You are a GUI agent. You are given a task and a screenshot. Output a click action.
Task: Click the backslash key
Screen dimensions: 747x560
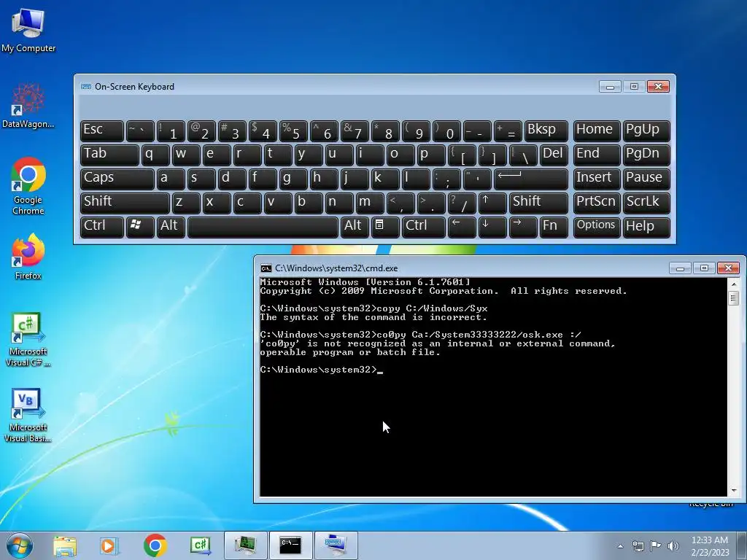coord(523,155)
